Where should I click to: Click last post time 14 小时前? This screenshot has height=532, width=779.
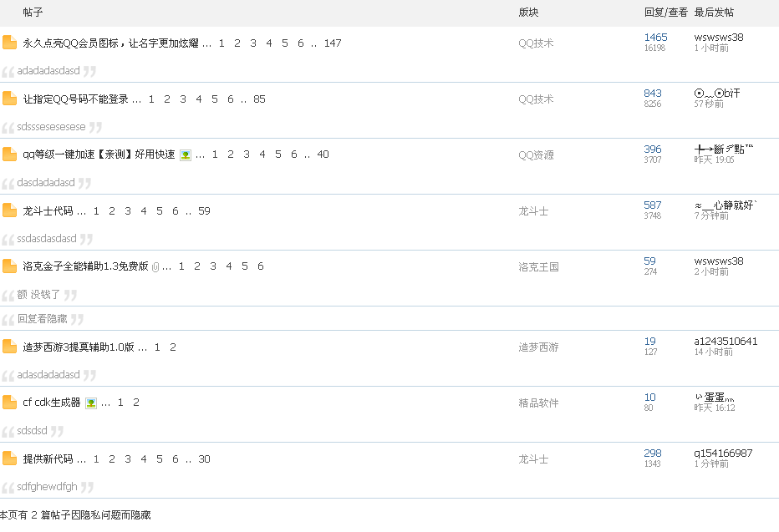click(x=714, y=352)
